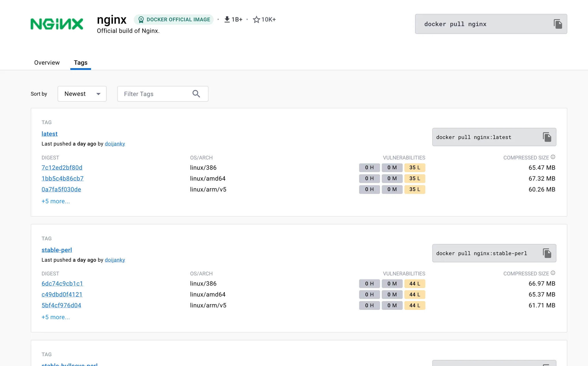This screenshot has width=588, height=366.
Task: Open the Sort by Newest dropdown
Action: (82, 94)
